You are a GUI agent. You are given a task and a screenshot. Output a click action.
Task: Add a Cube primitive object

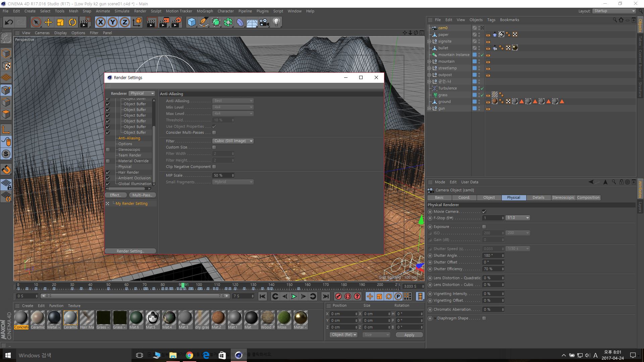point(192,22)
